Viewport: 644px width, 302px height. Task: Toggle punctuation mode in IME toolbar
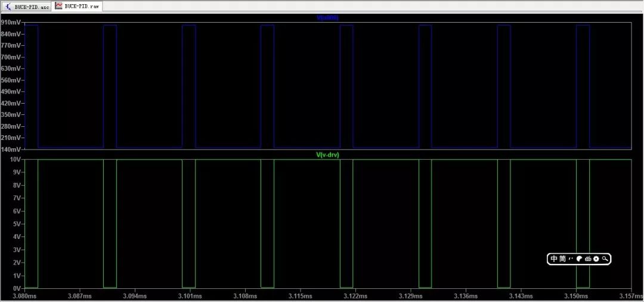point(571,259)
